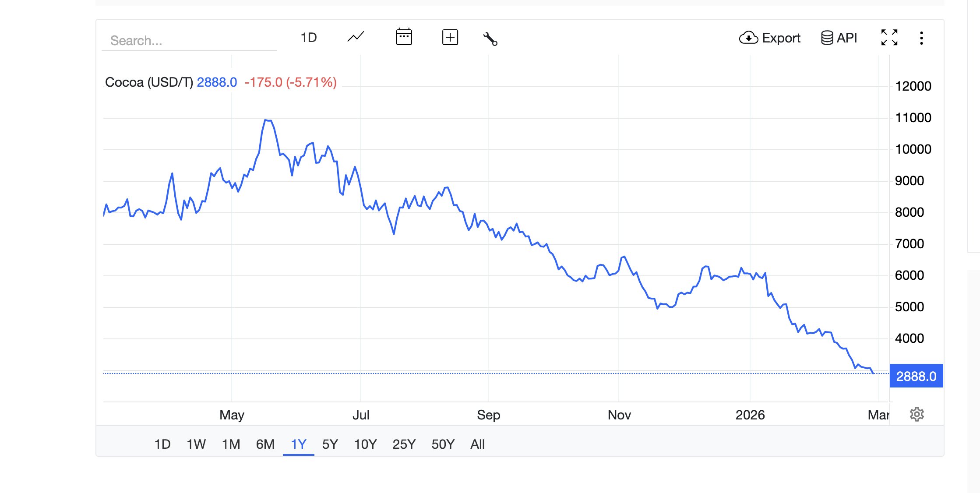Image resolution: width=980 pixels, height=493 pixels.
Task: Open the chart type line icon
Action: [x=356, y=37]
